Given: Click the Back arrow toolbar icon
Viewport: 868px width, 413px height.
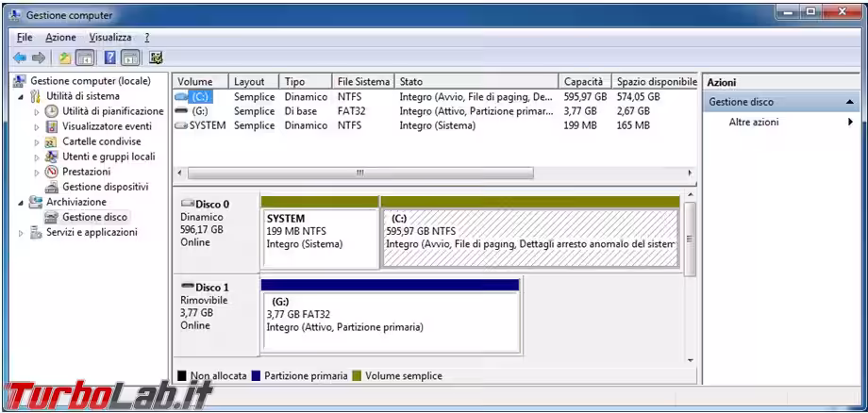Looking at the screenshot, I should point(21,58).
